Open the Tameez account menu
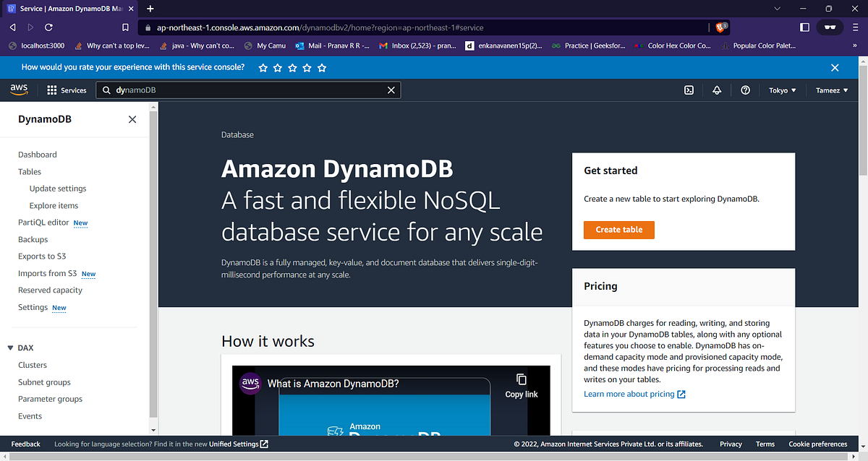Image resolution: width=868 pixels, height=461 pixels. [832, 90]
